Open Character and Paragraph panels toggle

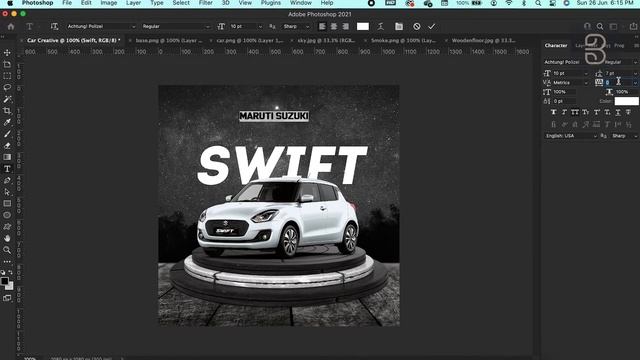[399, 27]
